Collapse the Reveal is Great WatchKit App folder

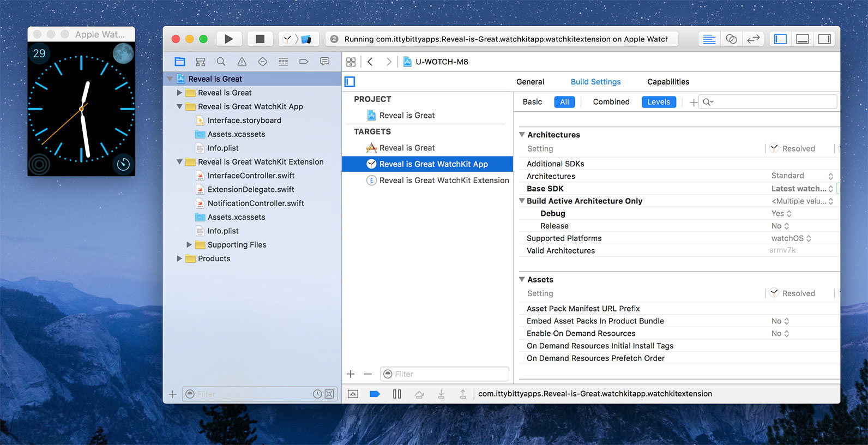tap(179, 107)
